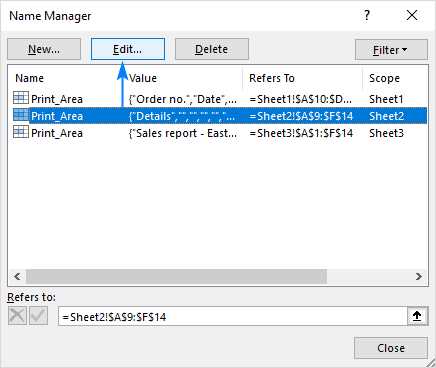This screenshot has height=368, width=436.
Task: Click the horizontal scrollbar right arrow
Action: click(419, 276)
